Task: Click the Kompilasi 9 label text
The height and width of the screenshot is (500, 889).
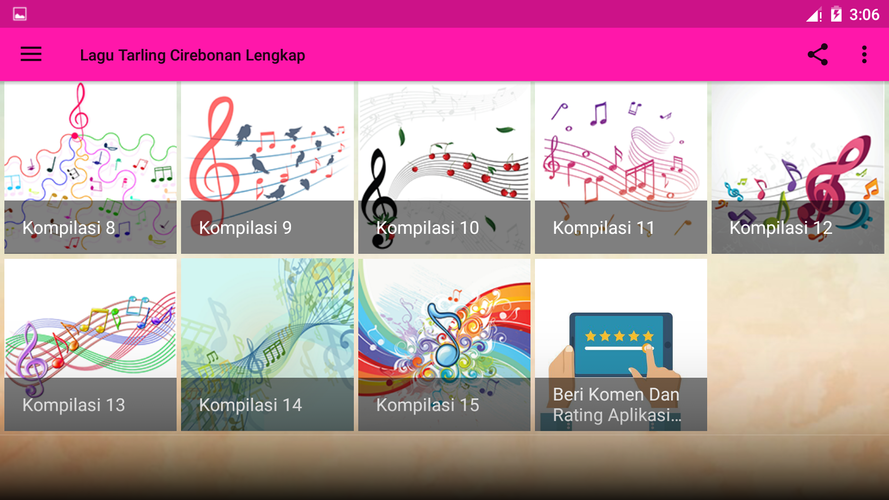Action: point(245,227)
